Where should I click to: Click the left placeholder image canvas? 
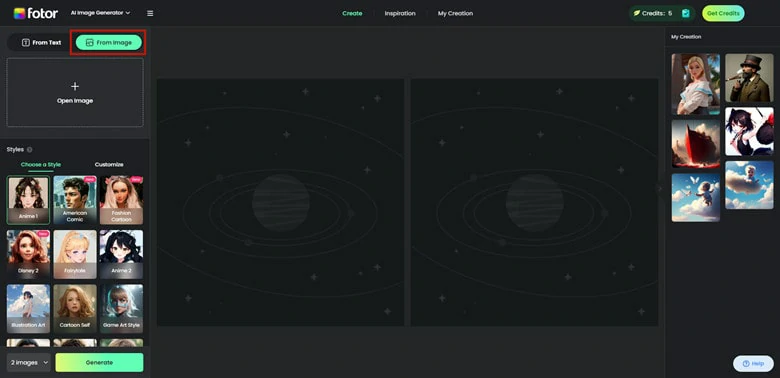pyautogui.click(x=281, y=202)
